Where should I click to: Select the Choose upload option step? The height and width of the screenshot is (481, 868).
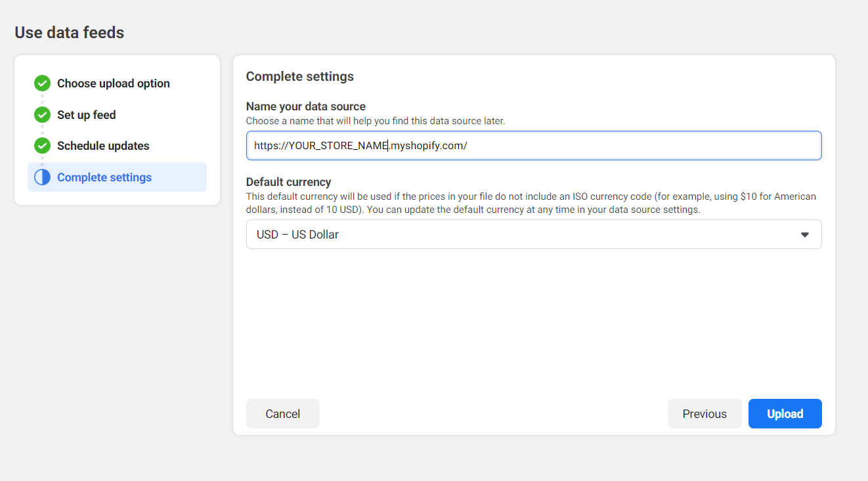click(113, 83)
